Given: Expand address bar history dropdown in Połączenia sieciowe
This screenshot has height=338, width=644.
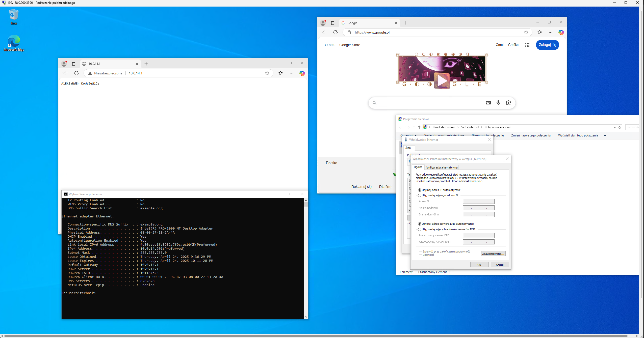Looking at the screenshot, I should (614, 127).
